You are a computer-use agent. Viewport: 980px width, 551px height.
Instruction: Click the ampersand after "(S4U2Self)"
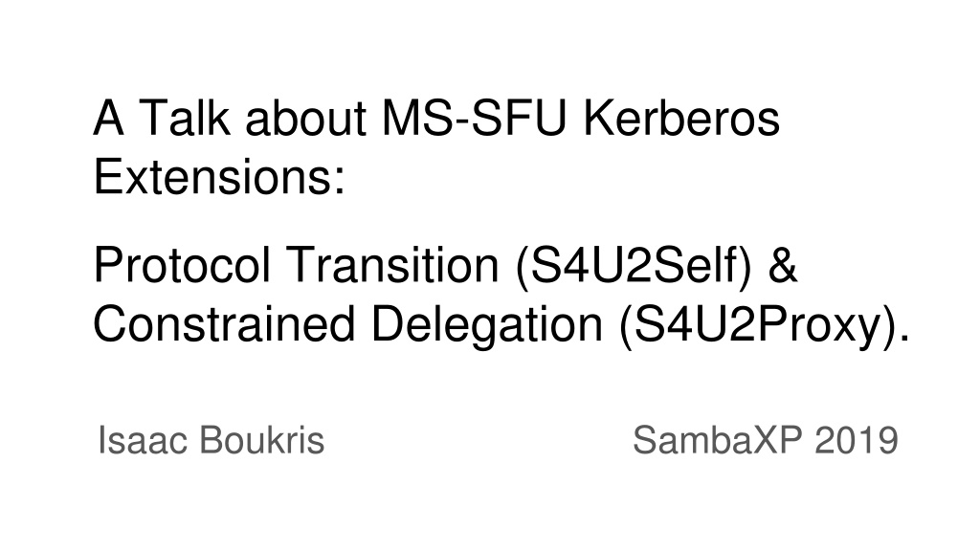click(x=783, y=265)
